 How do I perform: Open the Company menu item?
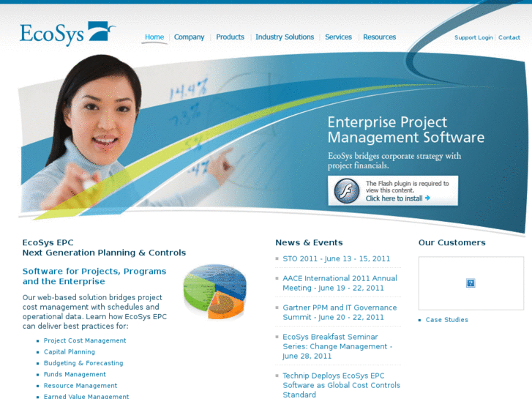189,37
